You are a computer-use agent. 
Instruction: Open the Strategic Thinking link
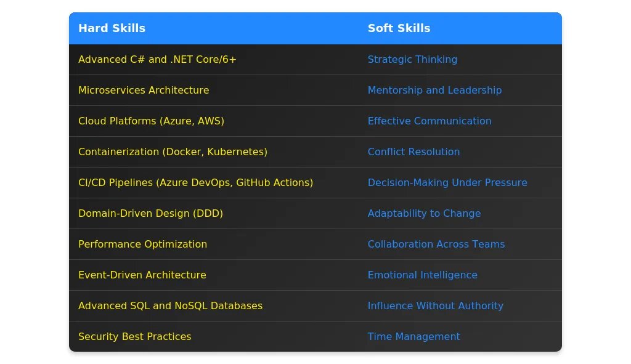tap(412, 60)
